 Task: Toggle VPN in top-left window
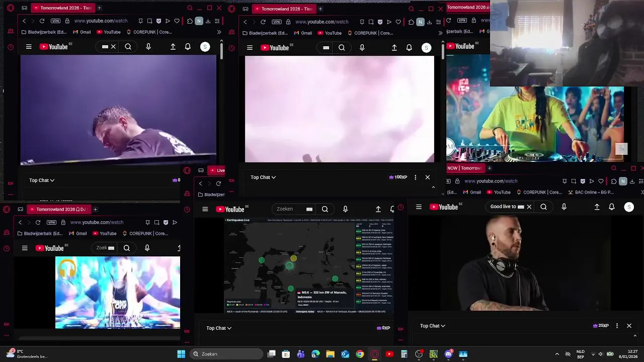55,21
